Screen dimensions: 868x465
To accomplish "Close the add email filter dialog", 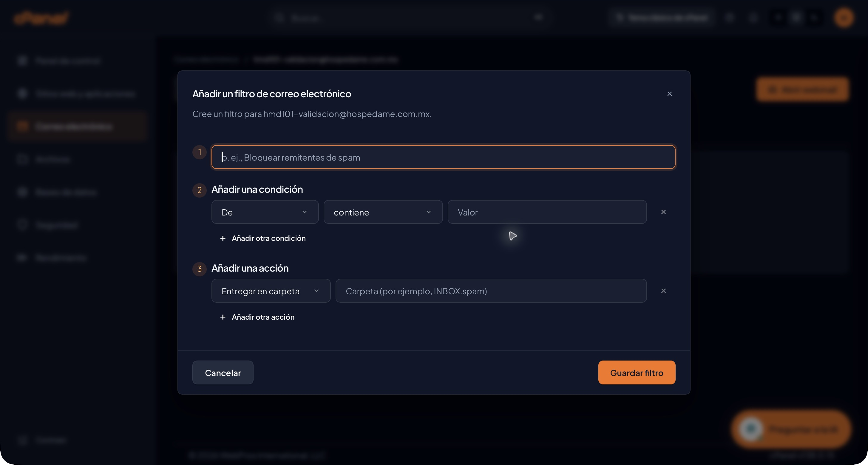I will pyautogui.click(x=669, y=94).
